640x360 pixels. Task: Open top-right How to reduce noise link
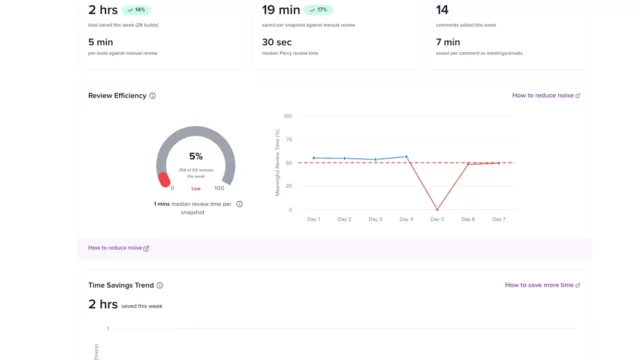(x=546, y=96)
